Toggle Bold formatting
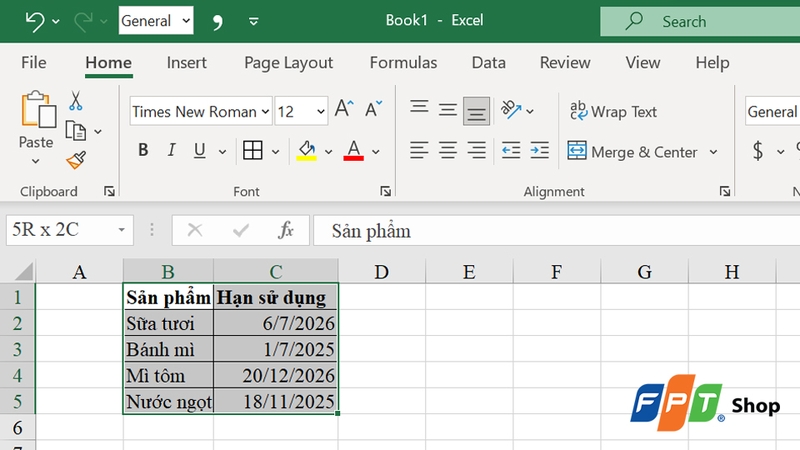Screen dimensions: 800x450 tap(143, 151)
